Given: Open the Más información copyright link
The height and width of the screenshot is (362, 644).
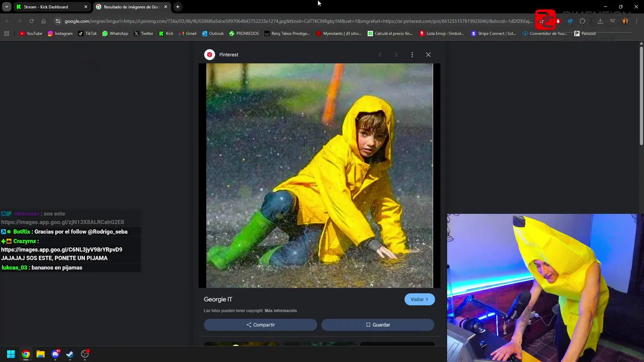Looking at the screenshot, I should pyautogui.click(x=281, y=311).
